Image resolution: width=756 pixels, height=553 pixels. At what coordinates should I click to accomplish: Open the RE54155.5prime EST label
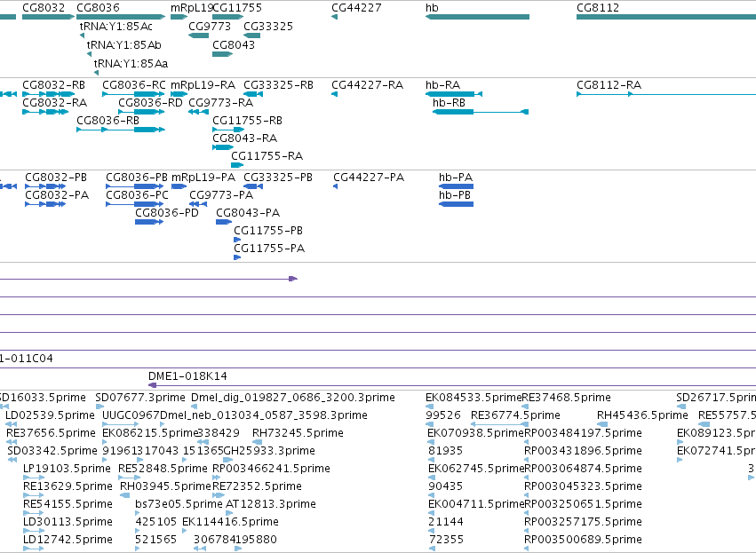coord(68,505)
